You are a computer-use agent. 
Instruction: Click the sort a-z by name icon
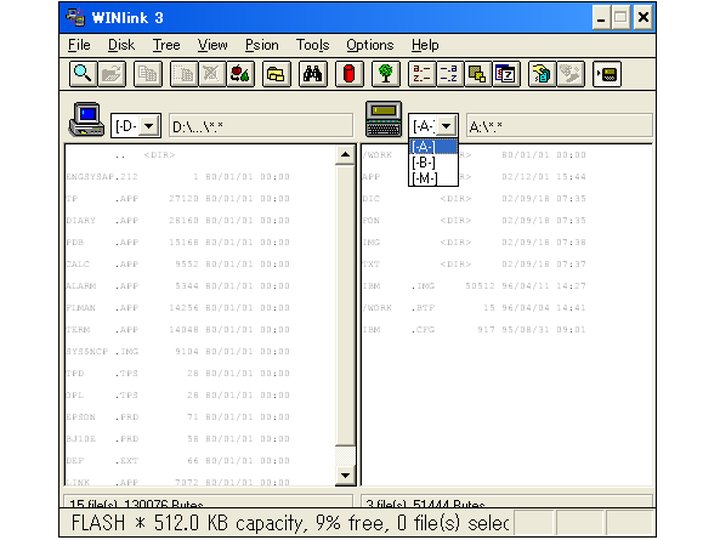[422, 74]
